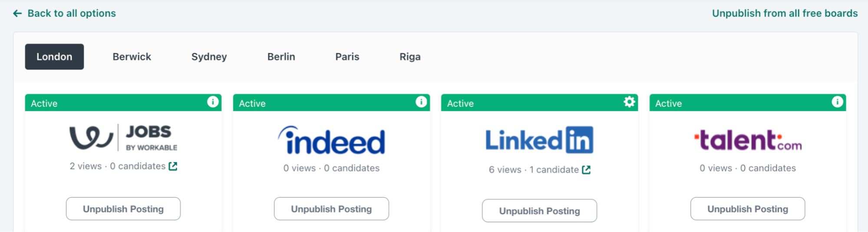Unpublish posting from Talent.com
This screenshot has height=232, width=868.
pyautogui.click(x=747, y=209)
